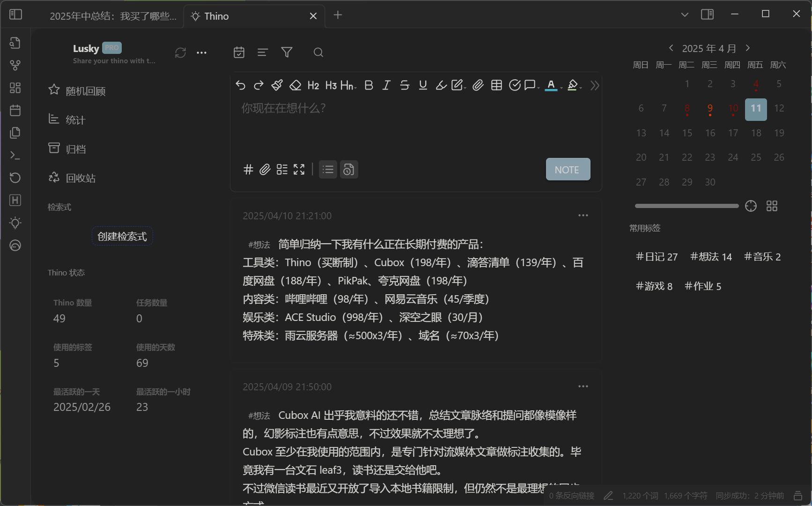The image size is (812, 506).
Task: Open the callout speech-bubble dropdown
Action: [532, 85]
